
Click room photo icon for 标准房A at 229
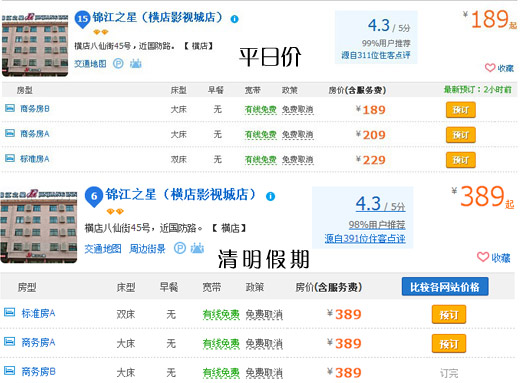click(x=10, y=158)
